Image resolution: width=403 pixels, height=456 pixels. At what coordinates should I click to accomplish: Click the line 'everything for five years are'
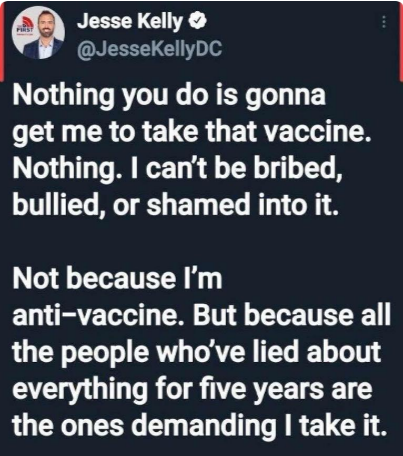(x=192, y=388)
